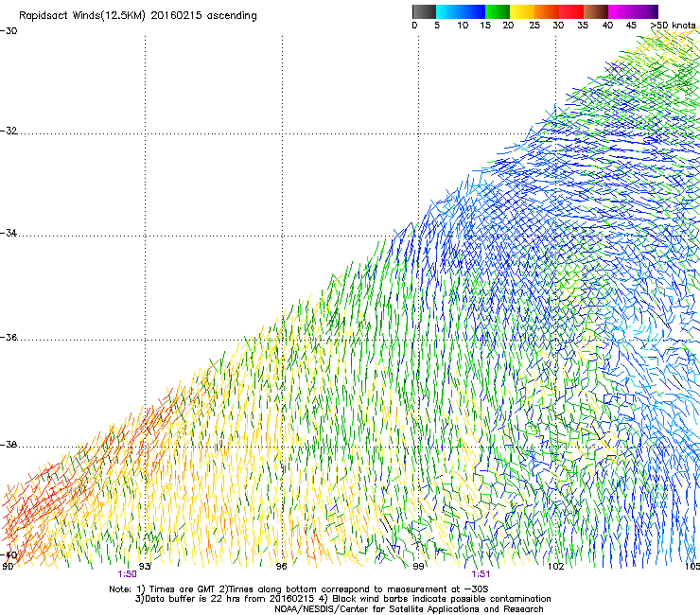
Task: Click the '-40' latitude label
Action: [x=9, y=555]
